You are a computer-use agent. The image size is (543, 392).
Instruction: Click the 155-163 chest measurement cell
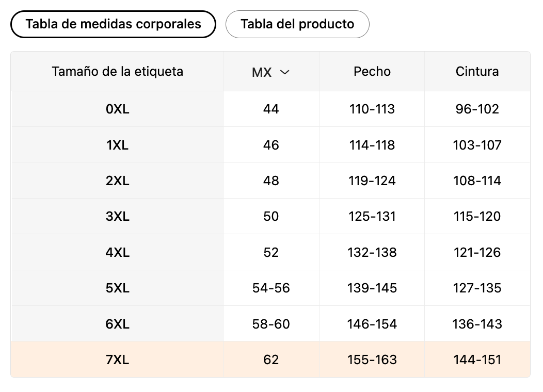click(372, 360)
